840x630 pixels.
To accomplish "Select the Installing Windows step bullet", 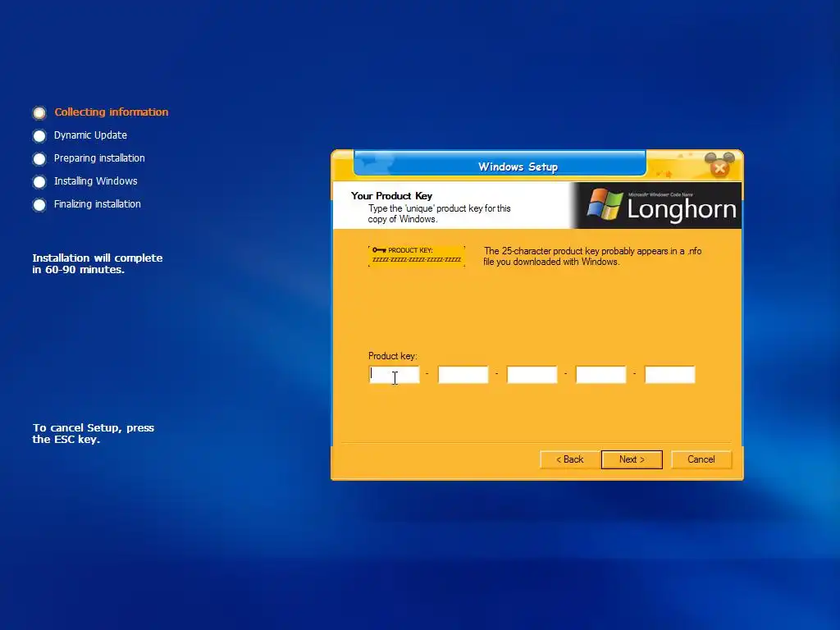I will [x=39, y=182].
